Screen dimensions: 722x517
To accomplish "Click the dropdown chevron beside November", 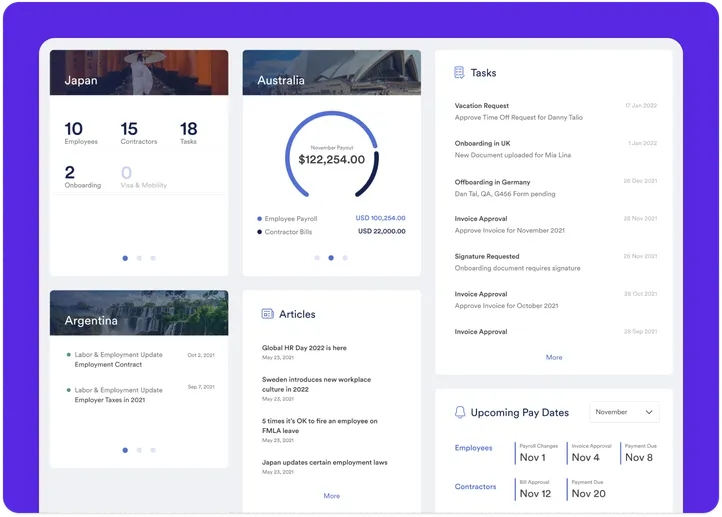I will coord(649,412).
